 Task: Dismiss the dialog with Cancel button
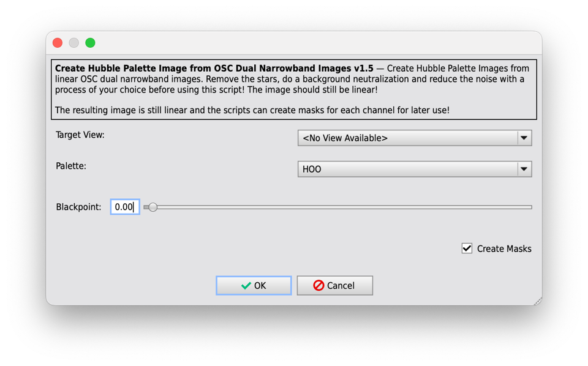pos(335,285)
